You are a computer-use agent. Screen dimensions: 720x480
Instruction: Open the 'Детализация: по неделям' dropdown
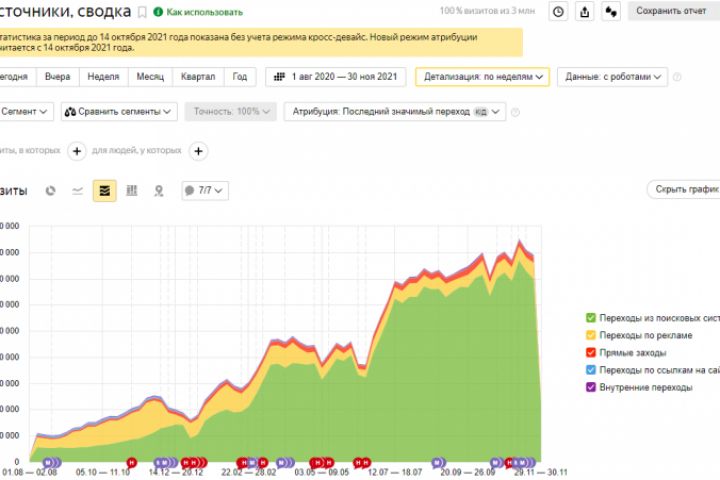click(483, 77)
